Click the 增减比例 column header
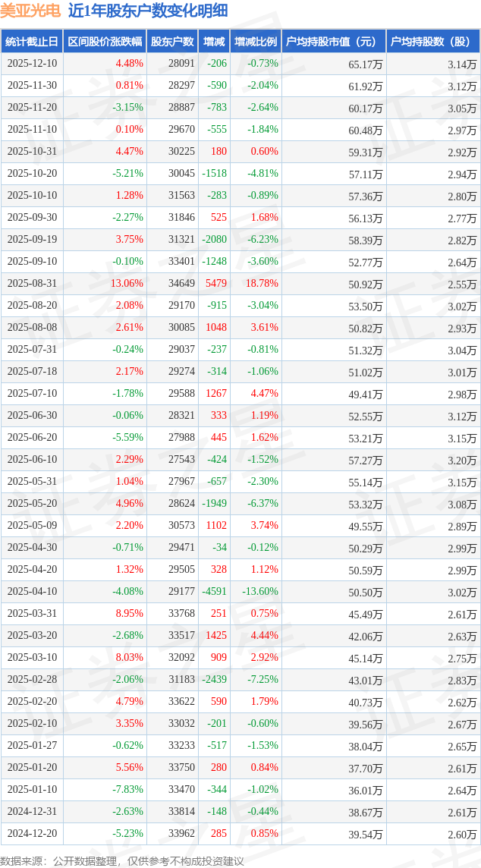This screenshot has width=481, height=868. tap(256, 42)
